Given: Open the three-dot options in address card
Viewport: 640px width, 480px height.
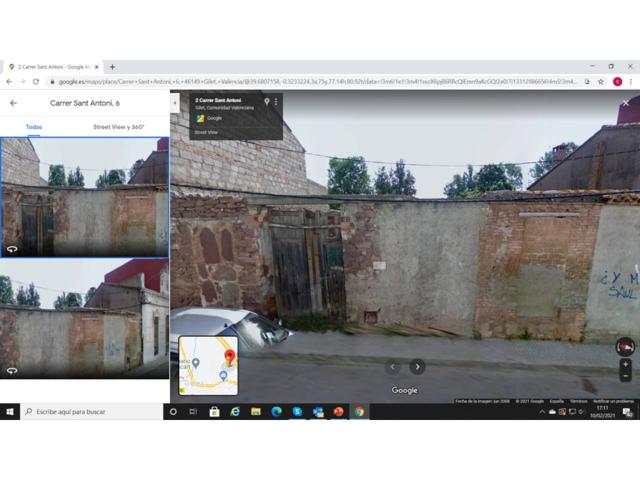Looking at the screenshot, I should coord(276,102).
